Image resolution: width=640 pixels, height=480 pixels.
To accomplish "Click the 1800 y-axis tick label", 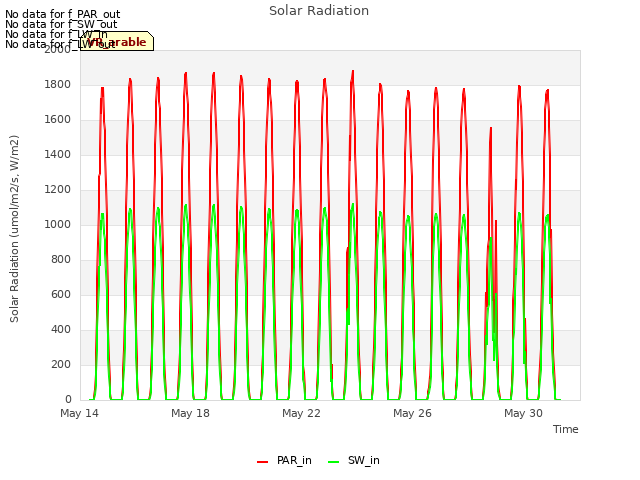I will [x=58, y=84].
